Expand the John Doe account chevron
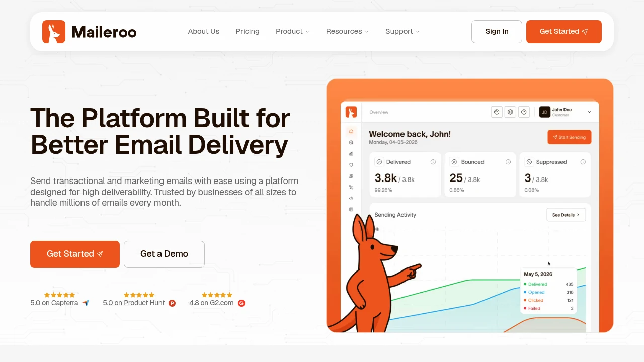 (589, 112)
